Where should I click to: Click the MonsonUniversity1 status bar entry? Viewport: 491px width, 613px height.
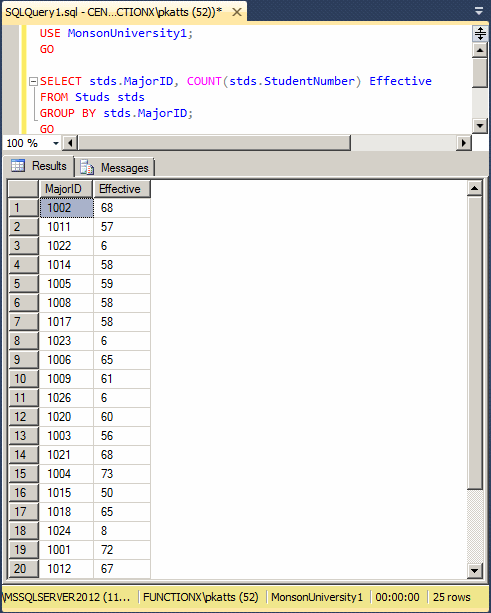[317, 597]
